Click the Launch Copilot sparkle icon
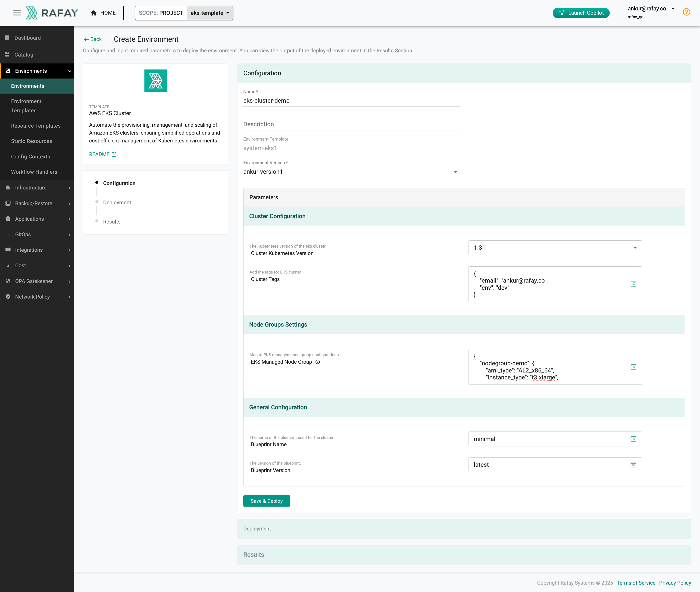 click(562, 13)
